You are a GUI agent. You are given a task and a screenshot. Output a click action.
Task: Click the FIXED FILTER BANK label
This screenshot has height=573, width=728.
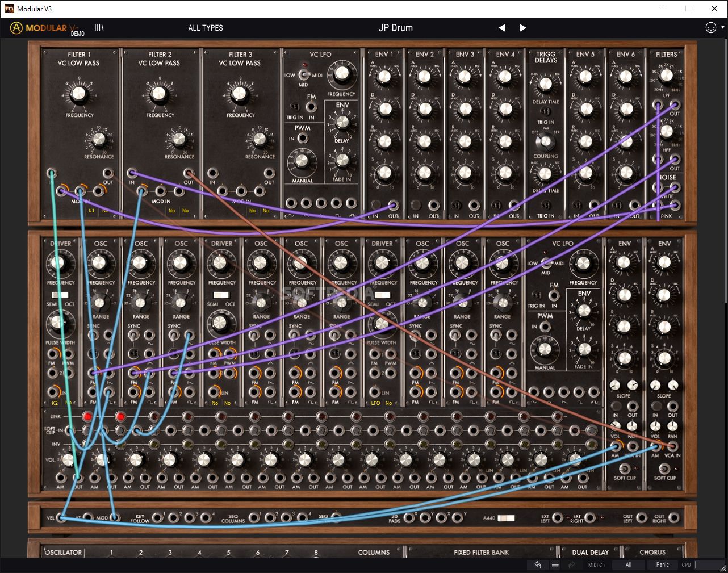pos(480,552)
